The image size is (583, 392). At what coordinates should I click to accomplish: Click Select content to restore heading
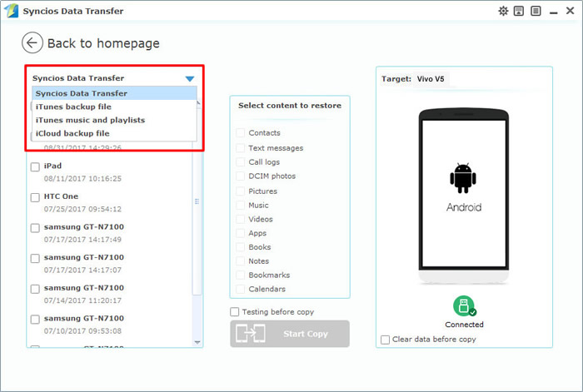pos(290,106)
